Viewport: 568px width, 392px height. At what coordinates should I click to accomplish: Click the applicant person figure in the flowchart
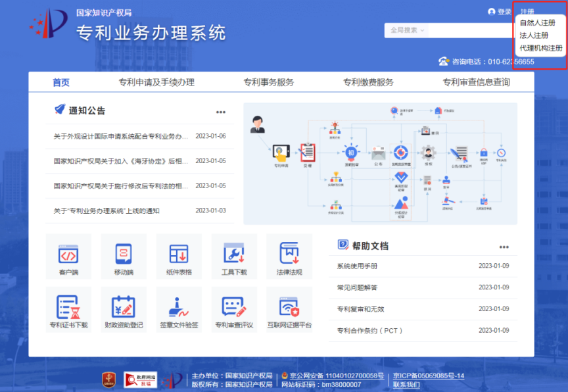pos(258,124)
